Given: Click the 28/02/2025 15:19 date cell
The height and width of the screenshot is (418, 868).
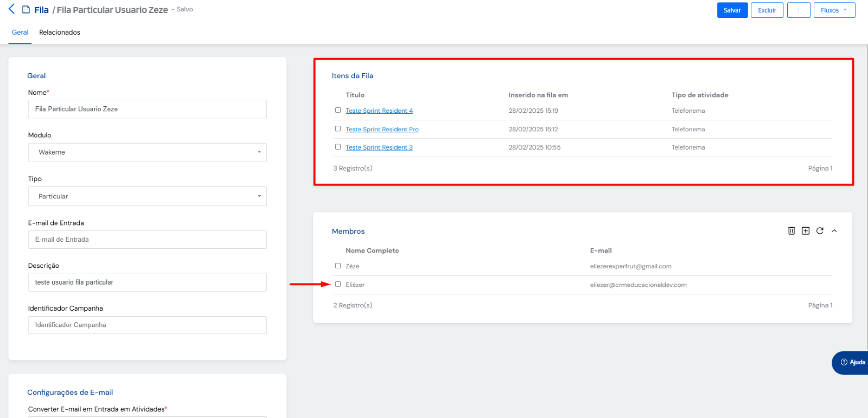Looking at the screenshot, I should tap(533, 111).
